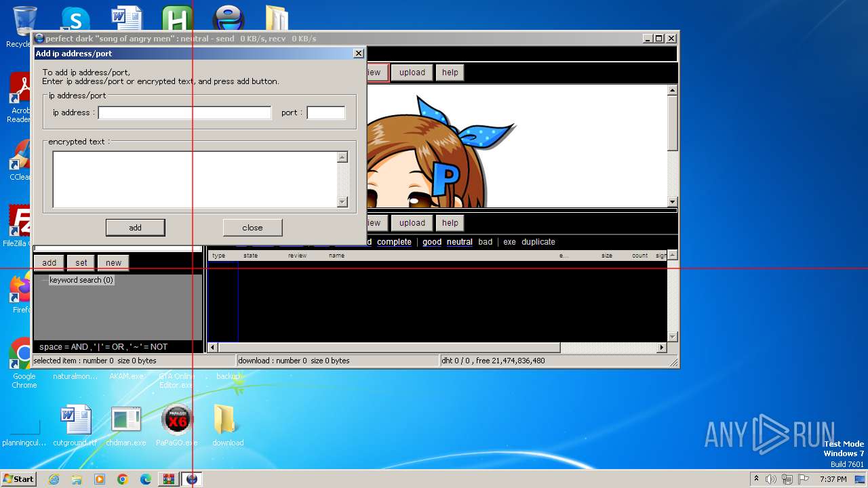This screenshot has width=868, height=488.
Task: Open Windows Media Player taskbar icon
Action: 100,479
